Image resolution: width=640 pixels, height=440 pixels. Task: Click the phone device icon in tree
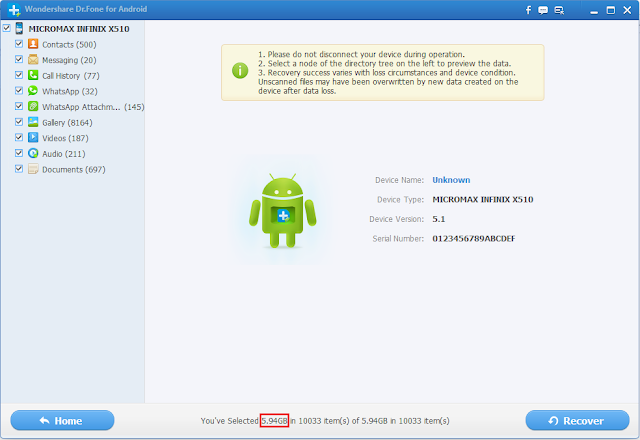[19, 28]
